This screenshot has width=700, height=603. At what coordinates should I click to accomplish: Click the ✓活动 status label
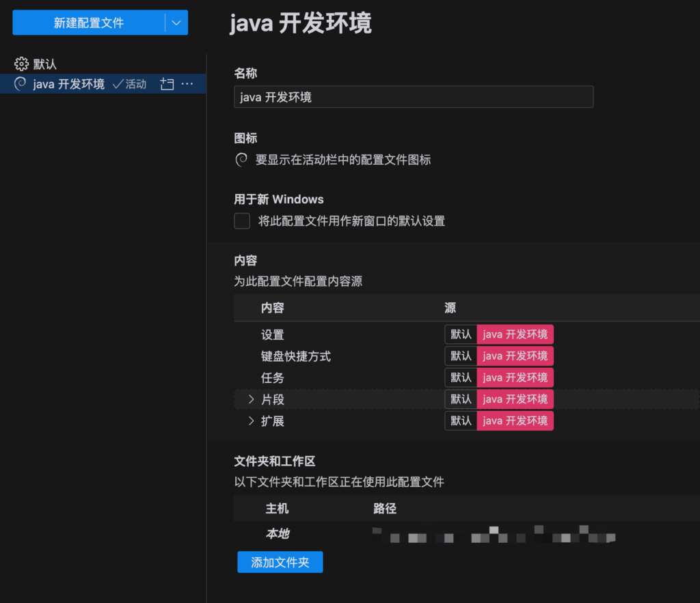pos(129,84)
